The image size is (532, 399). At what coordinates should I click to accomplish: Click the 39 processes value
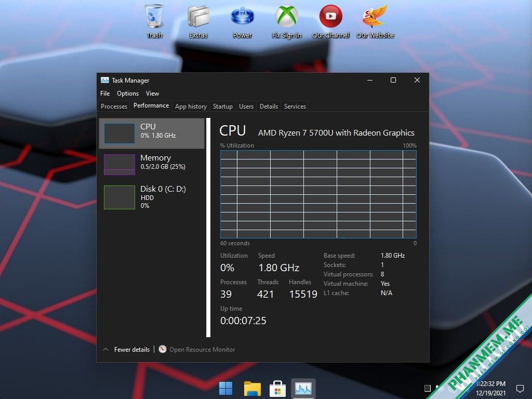click(226, 294)
